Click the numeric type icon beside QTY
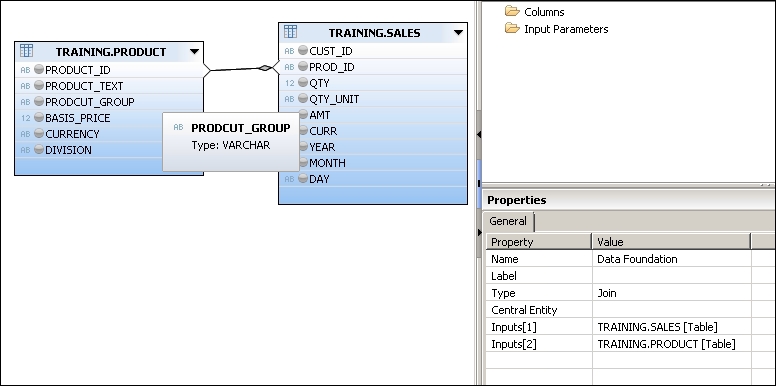776x386 pixels. pyautogui.click(x=290, y=83)
